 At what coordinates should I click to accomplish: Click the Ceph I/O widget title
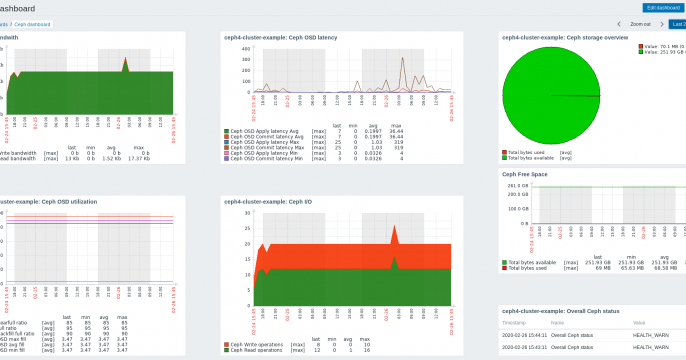[268, 202]
